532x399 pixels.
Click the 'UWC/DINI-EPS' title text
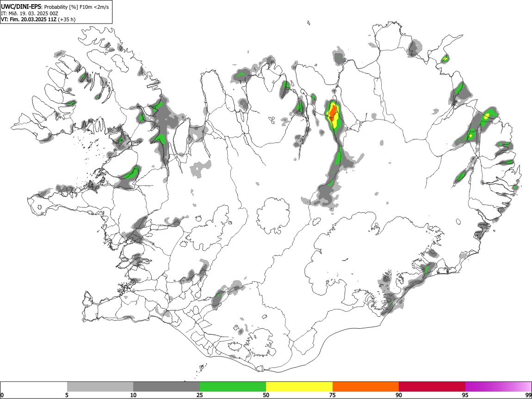pyautogui.click(x=21, y=6)
